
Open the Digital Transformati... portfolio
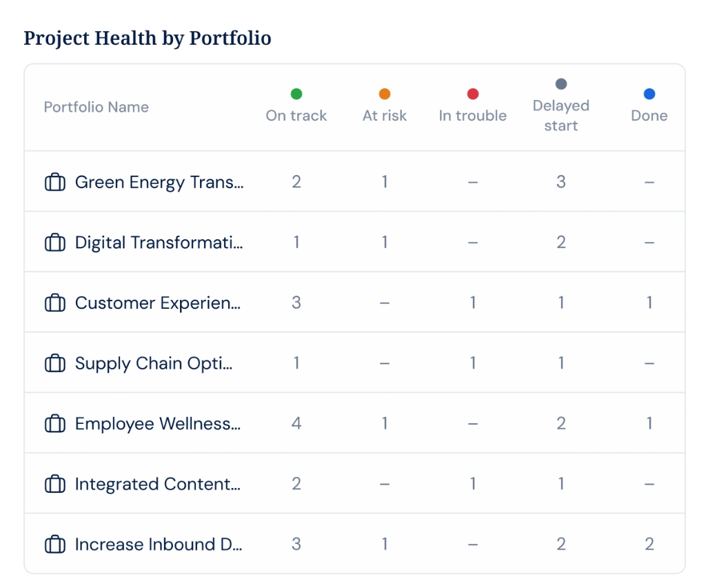click(159, 243)
